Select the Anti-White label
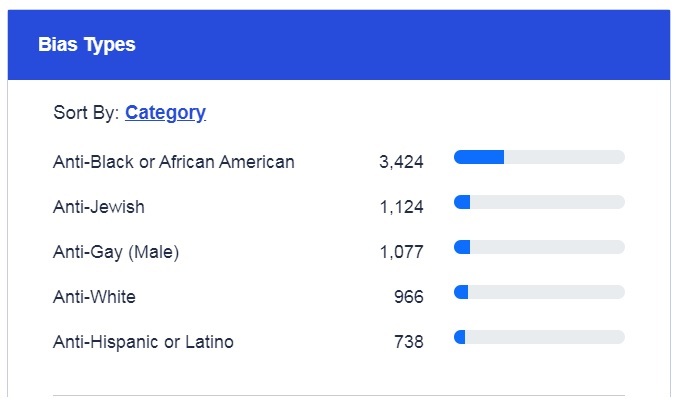 pos(94,297)
